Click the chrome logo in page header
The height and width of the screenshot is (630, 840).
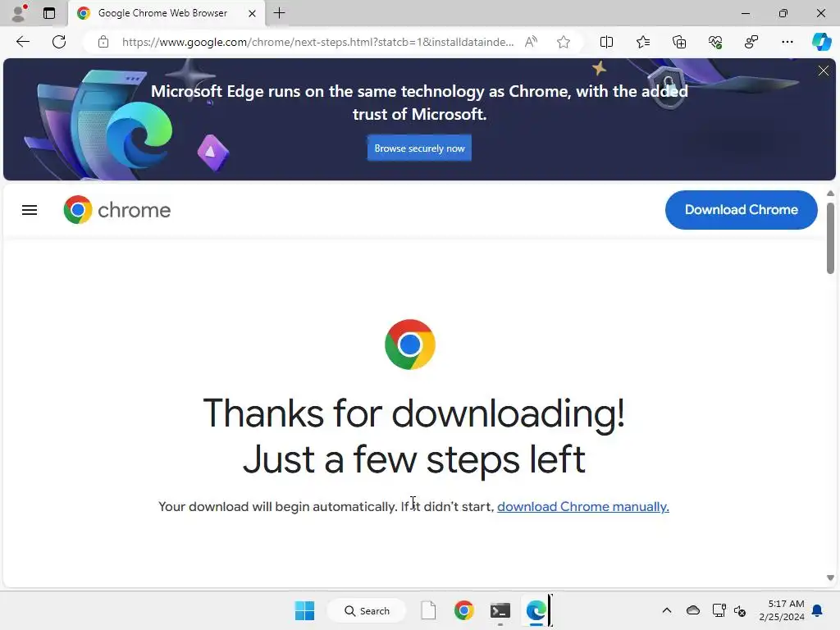pos(116,209)
